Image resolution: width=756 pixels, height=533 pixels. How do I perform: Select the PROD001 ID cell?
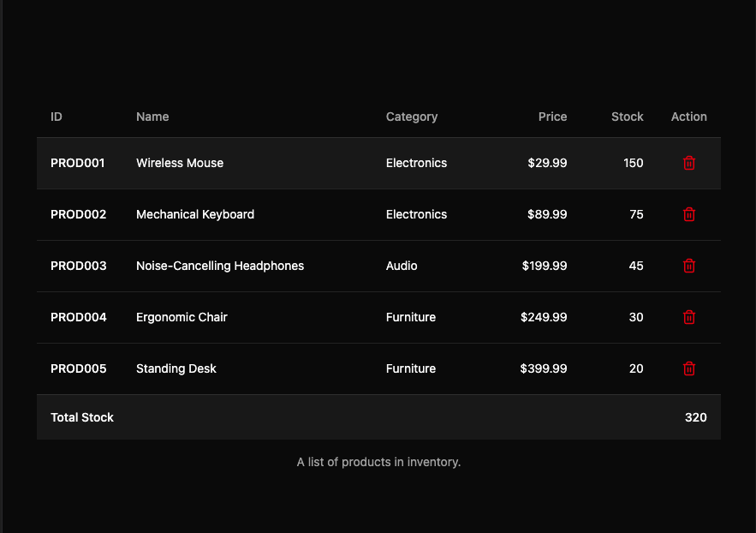click(78, 163)
